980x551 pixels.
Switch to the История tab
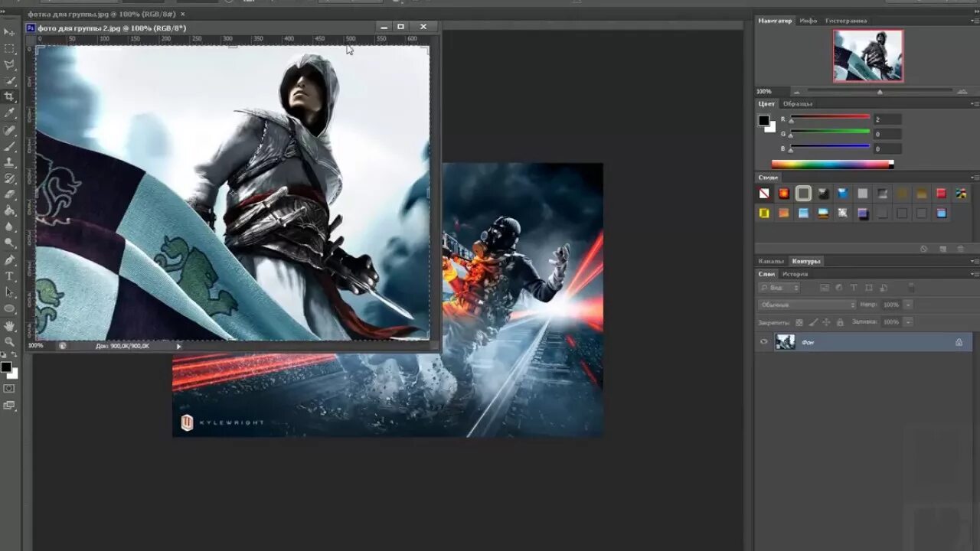click(795, 274)
